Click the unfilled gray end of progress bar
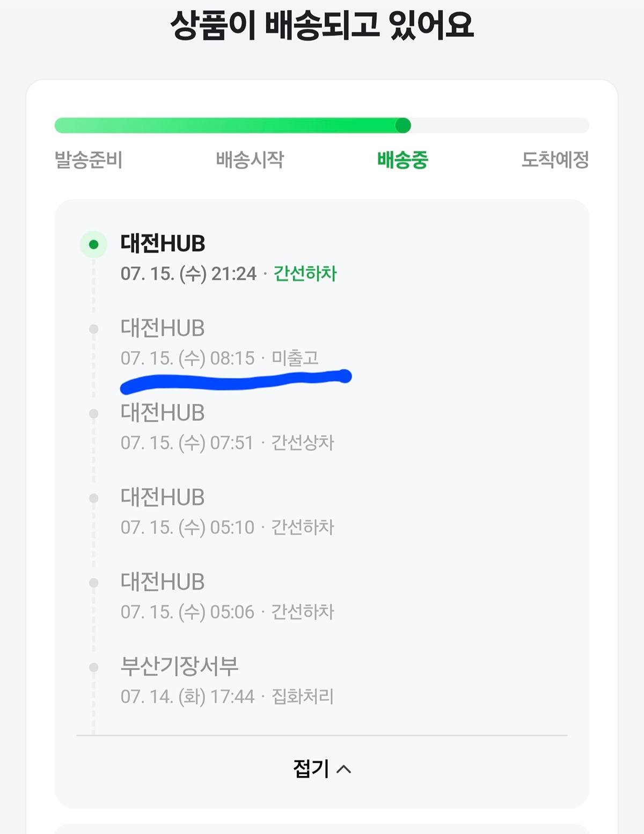This screenshot has height=834, width=644. coord(500,126)
